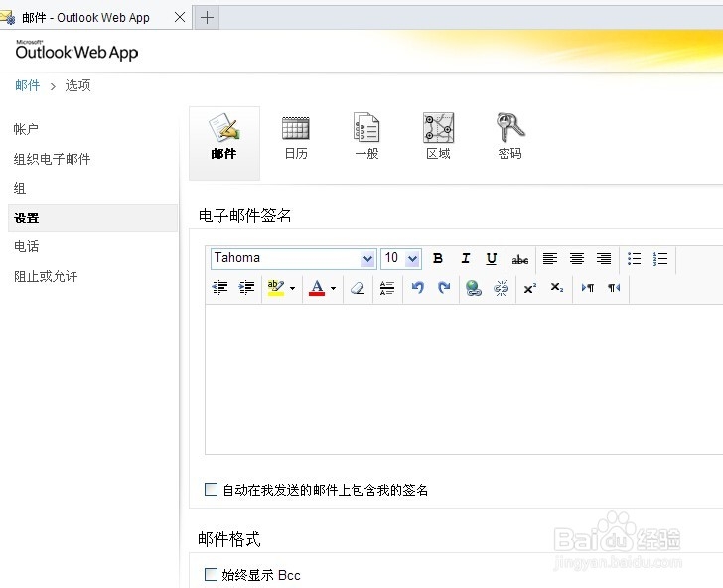This screenshot has width=723, height=588.
Task: Open the 邮件 options tab
Action: tap(224, 143)
